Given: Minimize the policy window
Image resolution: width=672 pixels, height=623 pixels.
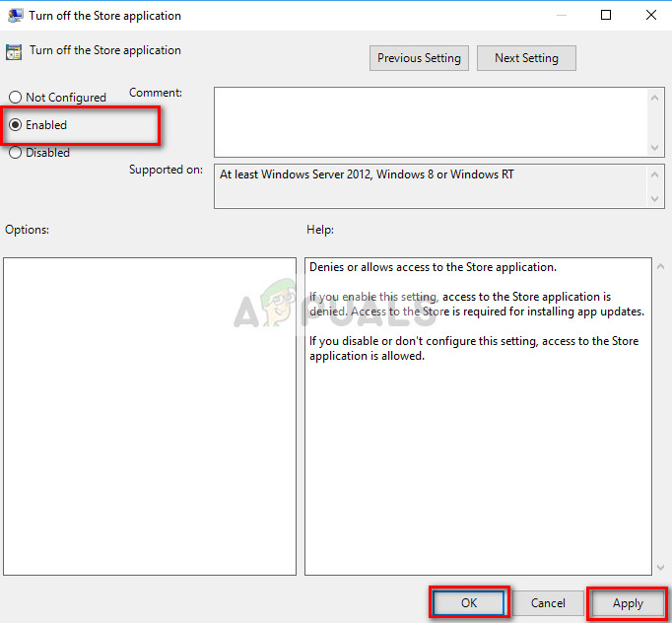Looking at the screenshot, I should 562,16.
